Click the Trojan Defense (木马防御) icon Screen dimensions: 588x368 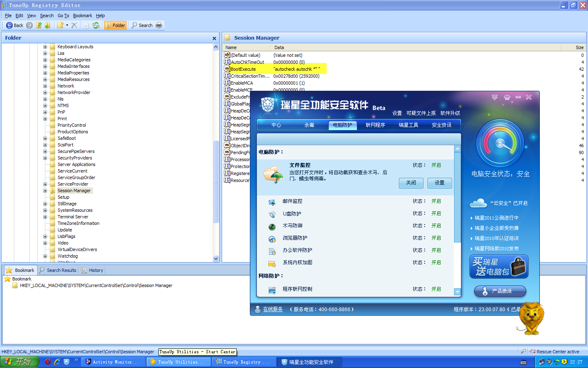point(272,227)
